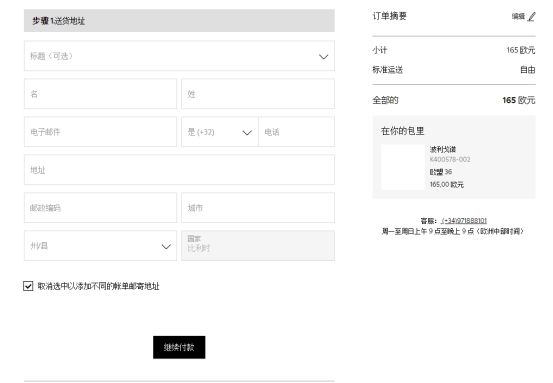Click the chevron arrow in title dropdown

pos(323,56)
